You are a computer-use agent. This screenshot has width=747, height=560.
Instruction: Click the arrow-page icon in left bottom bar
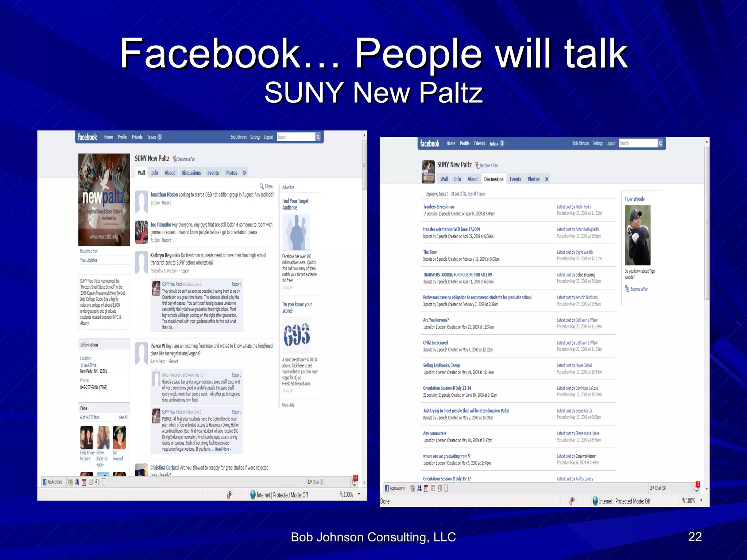(x=97, y=482)
